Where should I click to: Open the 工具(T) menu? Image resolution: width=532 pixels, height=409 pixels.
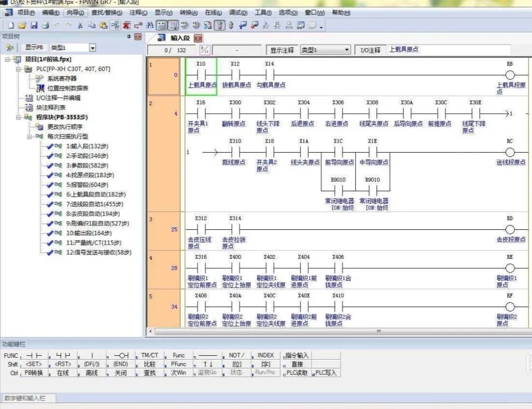coord(263,12)
